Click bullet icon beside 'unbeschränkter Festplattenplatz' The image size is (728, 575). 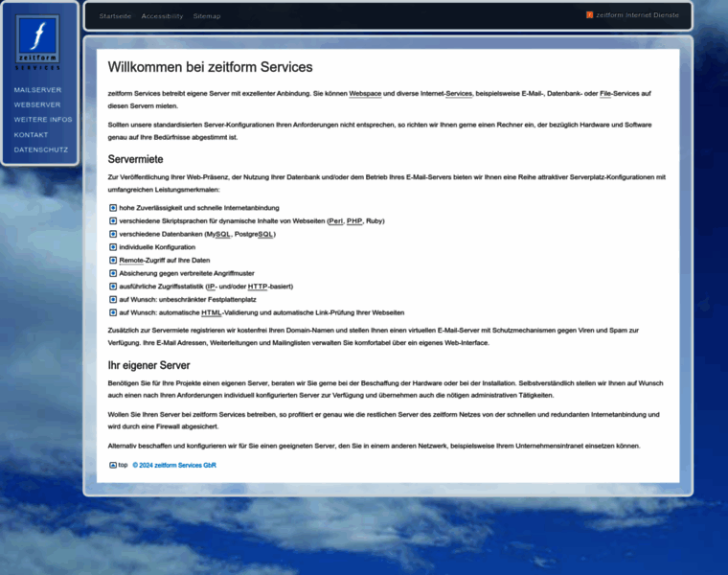coord(113,299)
